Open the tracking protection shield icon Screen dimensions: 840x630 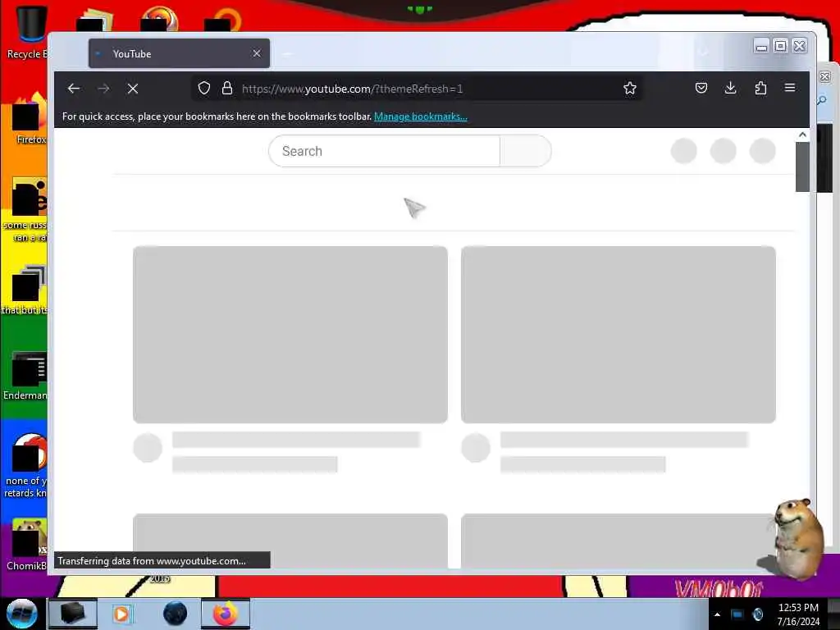pyautogui.click(x=204, y=88)
